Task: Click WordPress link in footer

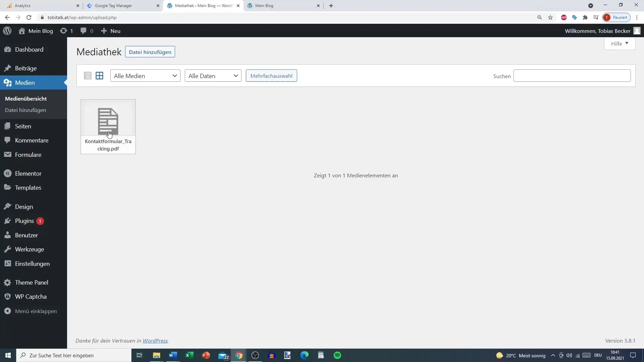Action: [x=155, y=340]
